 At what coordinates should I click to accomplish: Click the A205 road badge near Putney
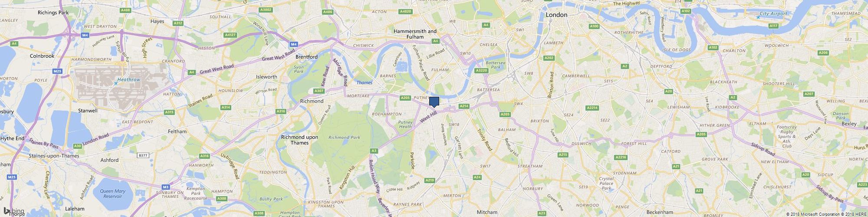(x=405, y=98)
